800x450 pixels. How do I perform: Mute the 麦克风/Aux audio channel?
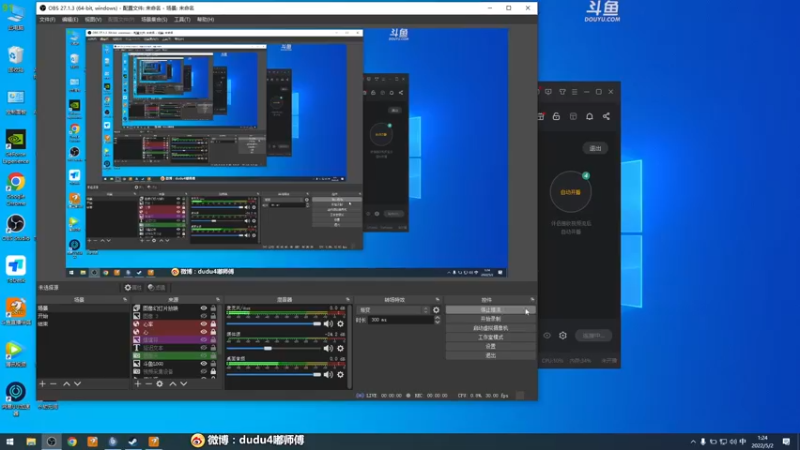[328, 324]
